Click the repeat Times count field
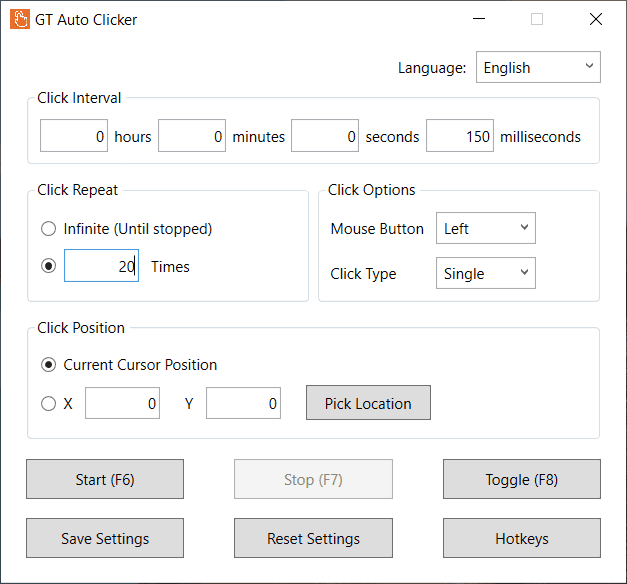Image resolution: width=627 pixels, height=584 pixels. tap(102, 266)
